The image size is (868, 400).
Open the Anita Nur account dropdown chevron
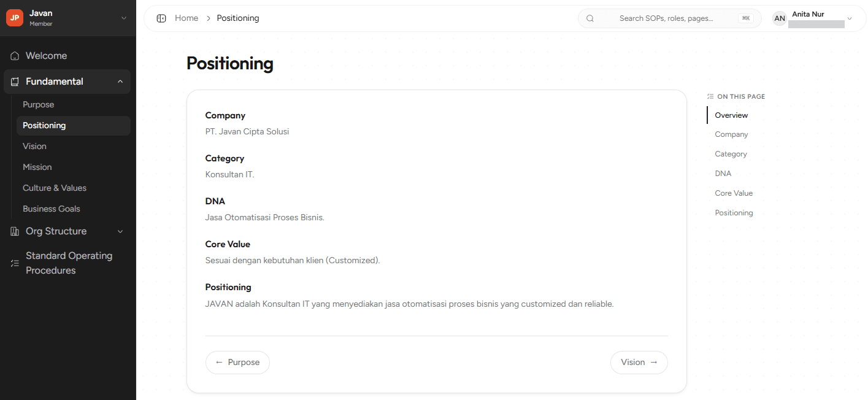pos(850,18)
